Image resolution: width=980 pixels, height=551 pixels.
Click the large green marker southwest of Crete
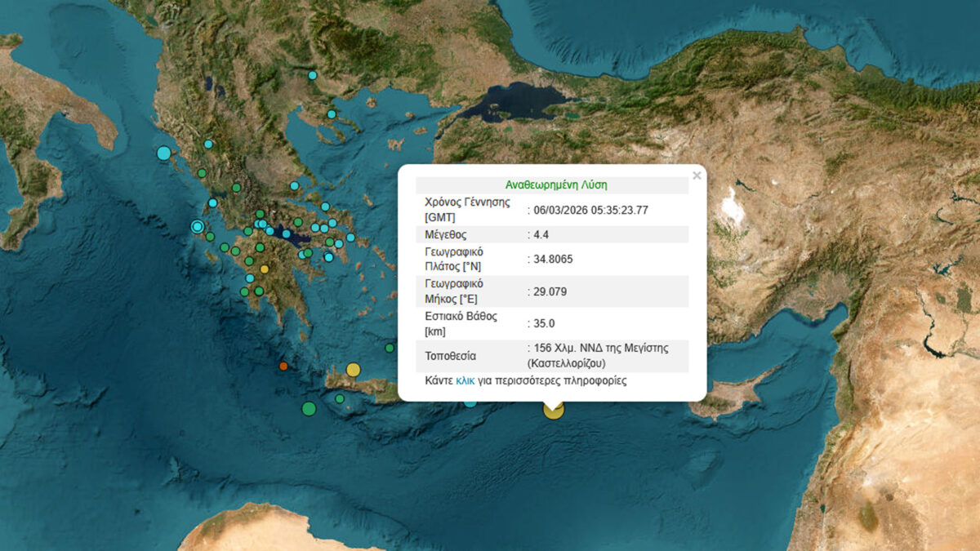pyautogui.click(x=309, y=408)
